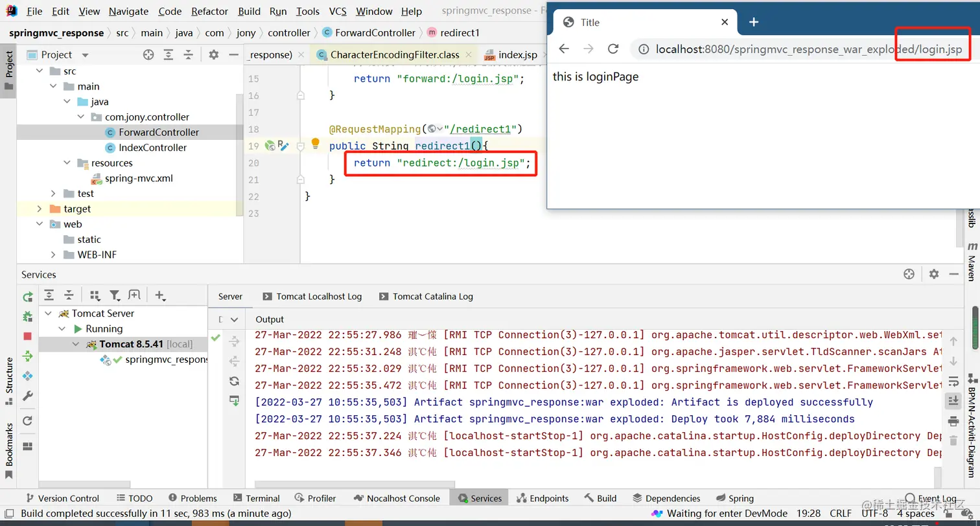Collapse the Running node in Services tree
Image resolution: width=980 pixels, height=526 pixels.
click(62, 329)
